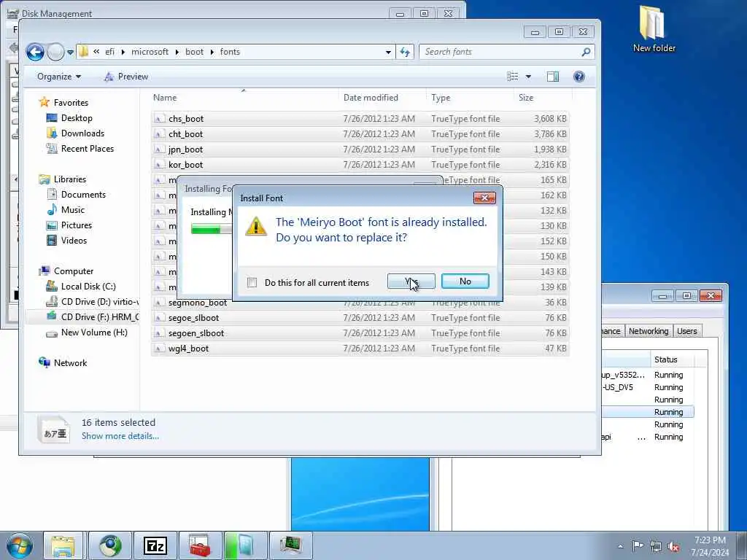Select Libraries in the navigation pane
Image resolution: width=747 pixels, height=560 pixels.
click(x=69, y=179)
